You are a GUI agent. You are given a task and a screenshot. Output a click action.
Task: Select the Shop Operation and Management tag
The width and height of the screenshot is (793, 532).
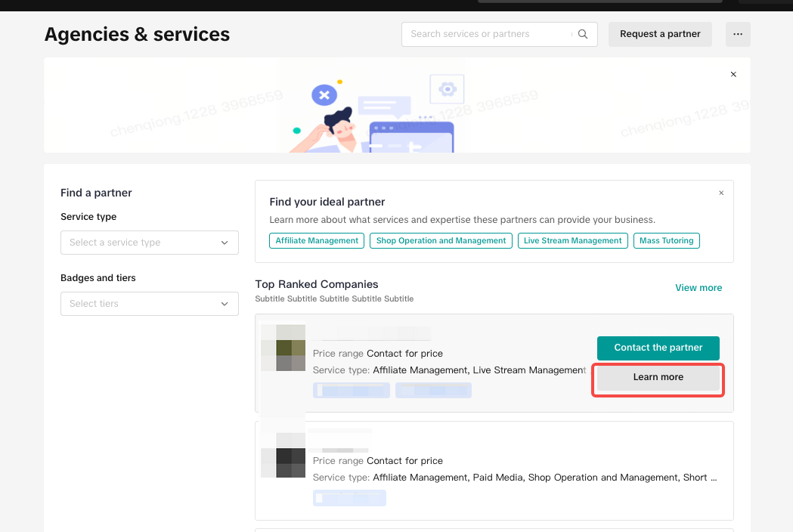pyautogui.click(x=441, y=241)
